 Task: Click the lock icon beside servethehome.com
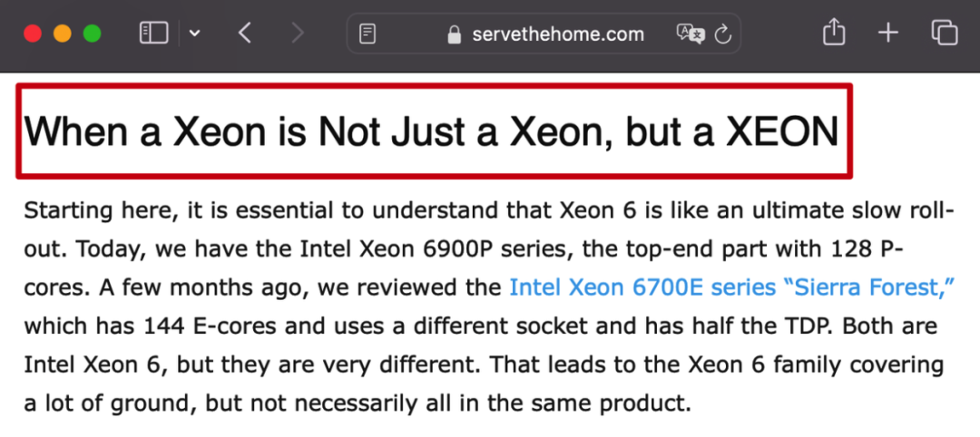click(x=456, y=34)
